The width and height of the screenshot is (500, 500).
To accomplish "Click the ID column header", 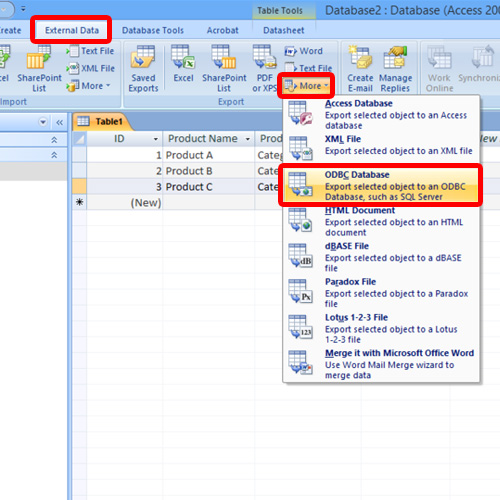I will pyautogui.click(x=125, y=139).
